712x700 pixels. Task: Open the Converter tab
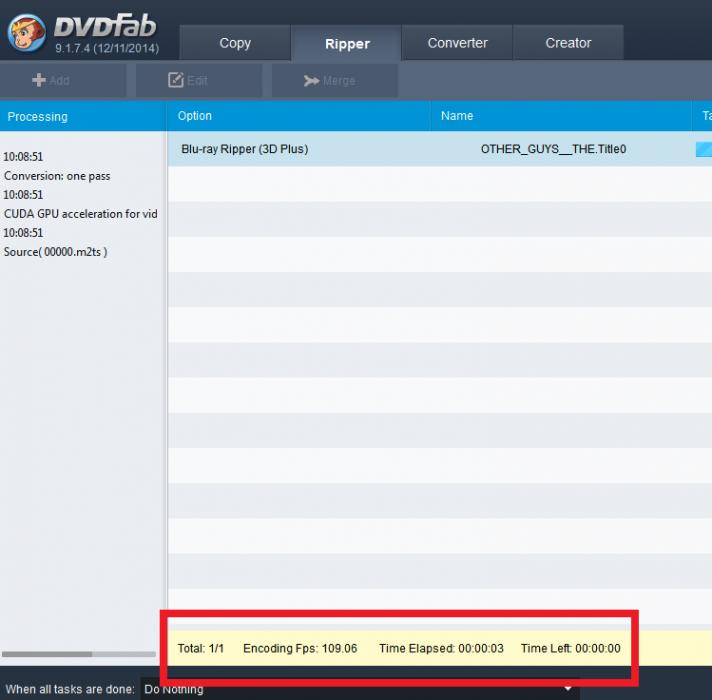point(457,43)
